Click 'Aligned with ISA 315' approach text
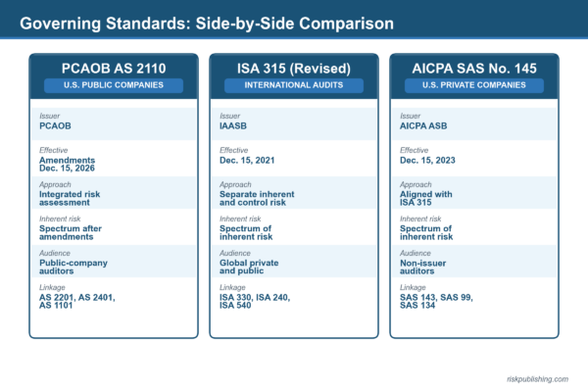 click(x=426, y=198)
